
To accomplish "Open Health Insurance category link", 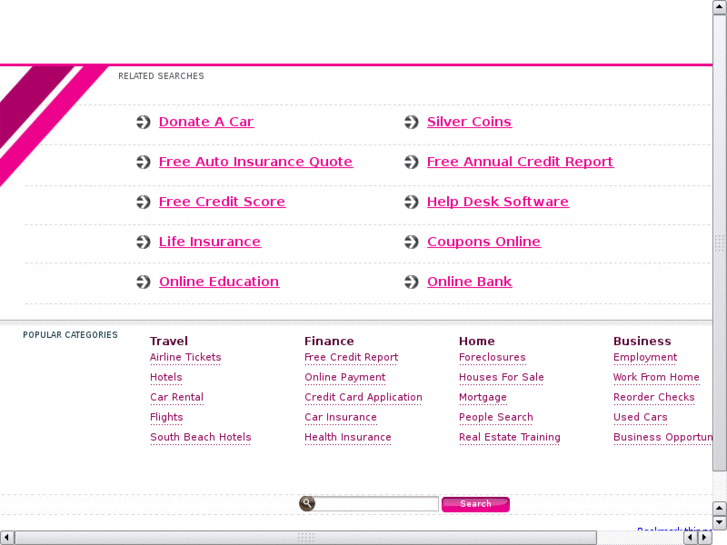I will 348,437.
